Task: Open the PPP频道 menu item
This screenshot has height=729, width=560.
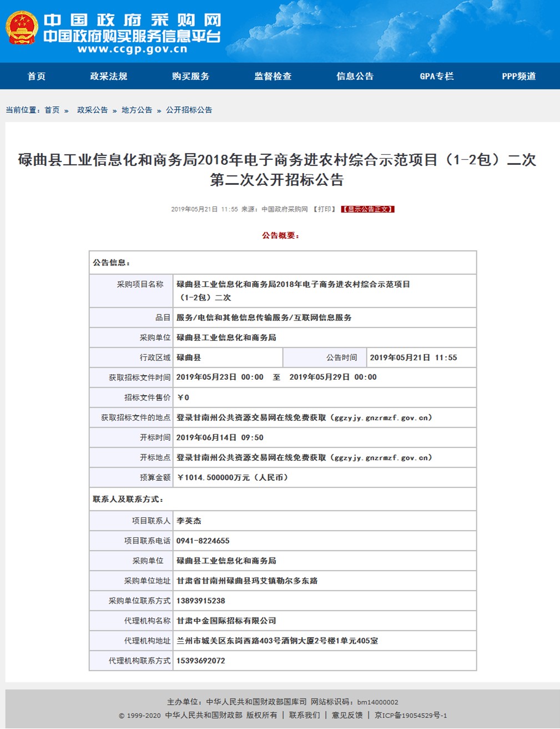Action: point(519,76)
